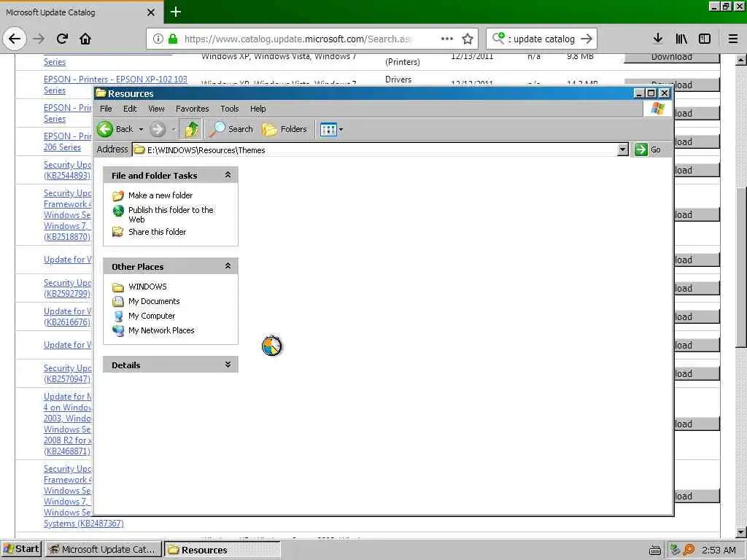Click the Share this folder icon
The height and width of the screenshot is (560, 747).
[x=117, y=232]
